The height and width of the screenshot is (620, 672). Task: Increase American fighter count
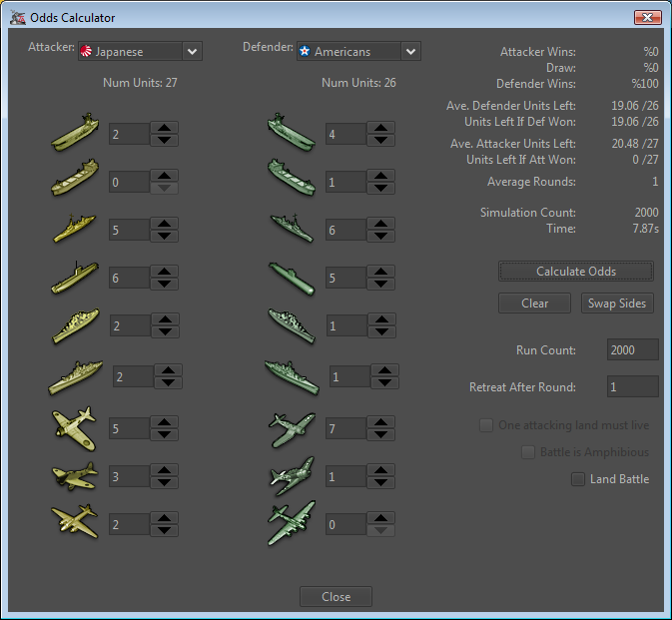pyautogui.click(x=381, y=422)
